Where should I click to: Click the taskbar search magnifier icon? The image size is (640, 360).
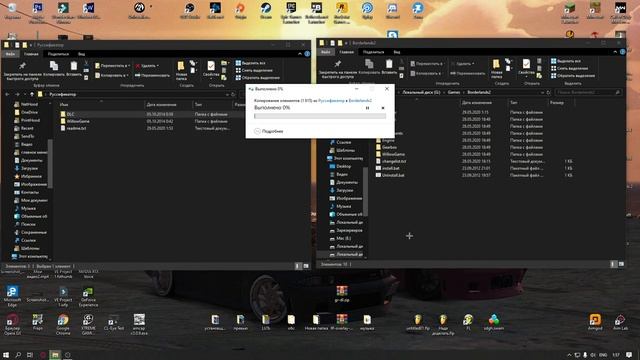pyautogui.click(x=18, y=355)
